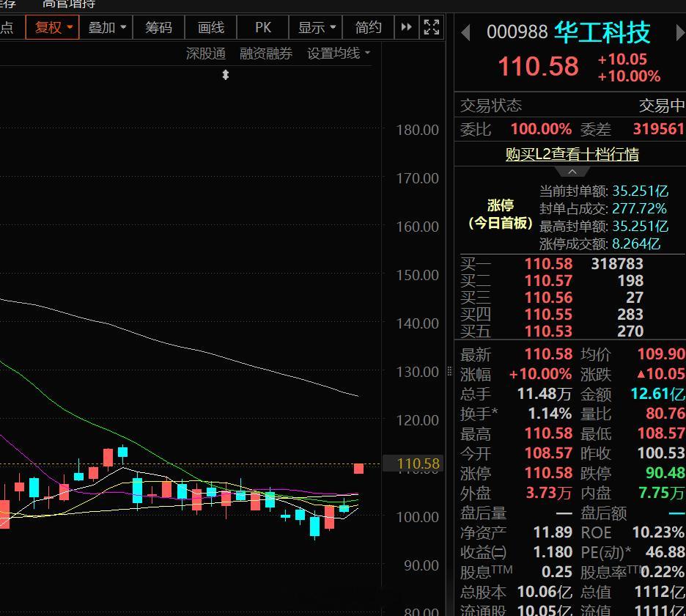Viewport: 686px width, 616px height.
Task: Click the PE(动) value 46.88
Action: point(665,552)
